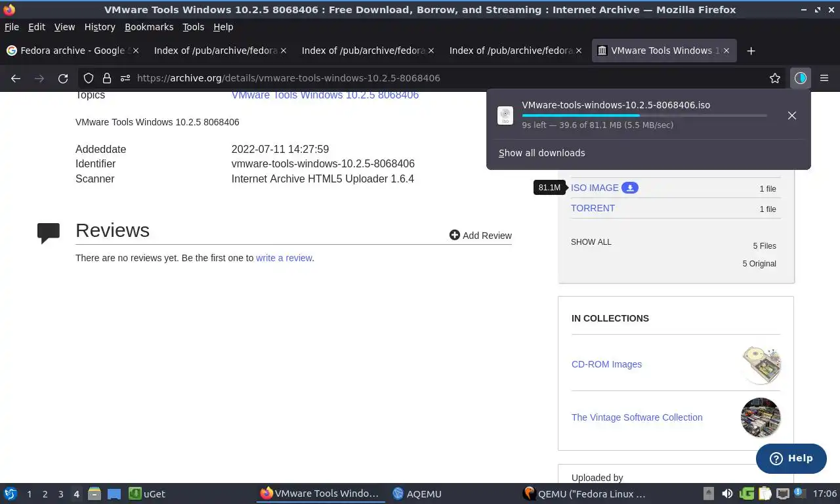This screenshot has width=840, height=504.
Task: Click the CD-ROM Images collection thumbnail
Action: point(761,364)
